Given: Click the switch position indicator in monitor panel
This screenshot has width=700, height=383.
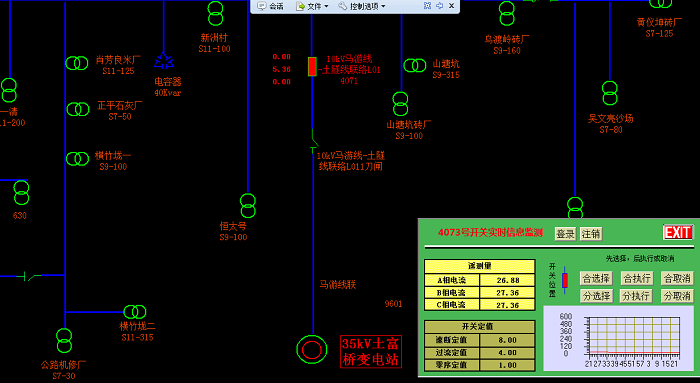Looking at the screenshot, I should [565, 280].
